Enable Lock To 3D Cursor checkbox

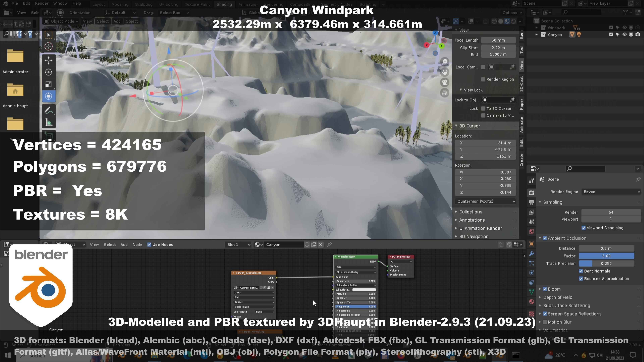pos(483,108)
